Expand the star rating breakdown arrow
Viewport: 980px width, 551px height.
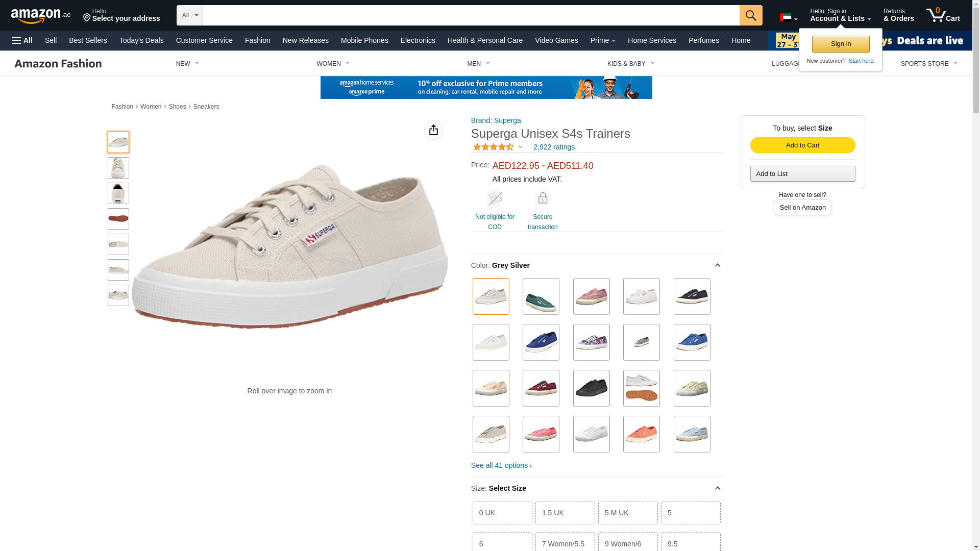click(520, 147)
